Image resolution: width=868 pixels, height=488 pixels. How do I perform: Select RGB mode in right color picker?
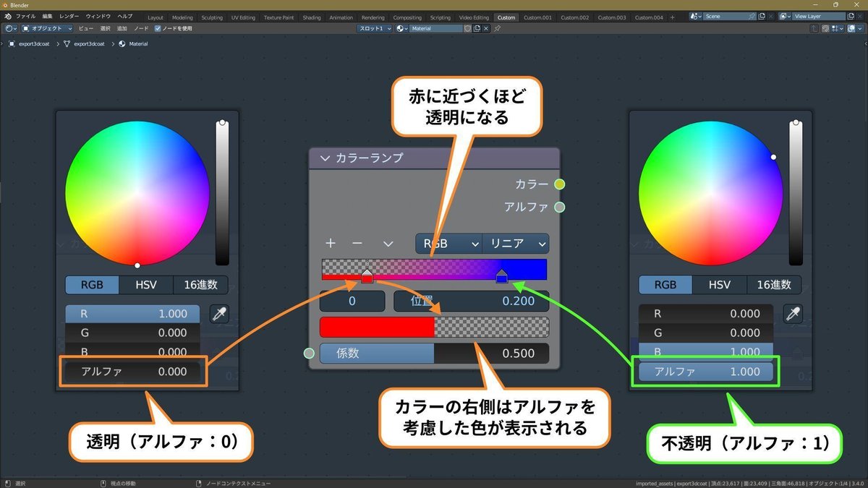(x=665, y=284)
